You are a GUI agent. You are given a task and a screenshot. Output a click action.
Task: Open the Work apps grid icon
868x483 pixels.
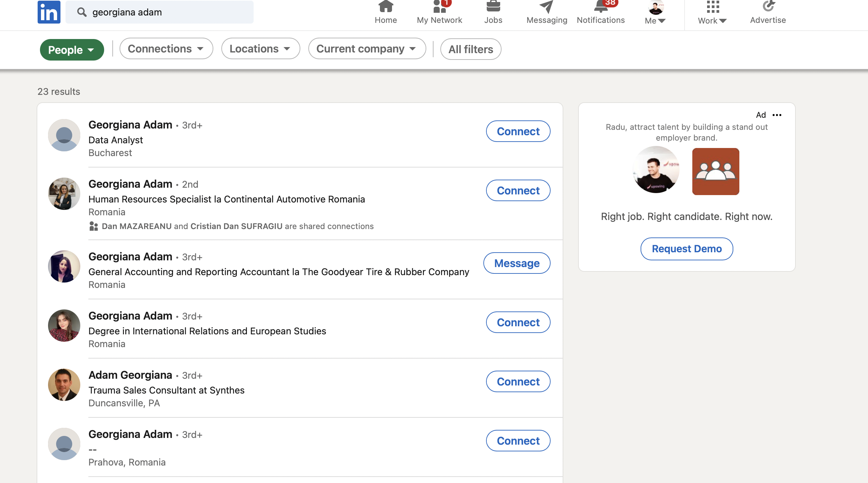coord(713,7)
